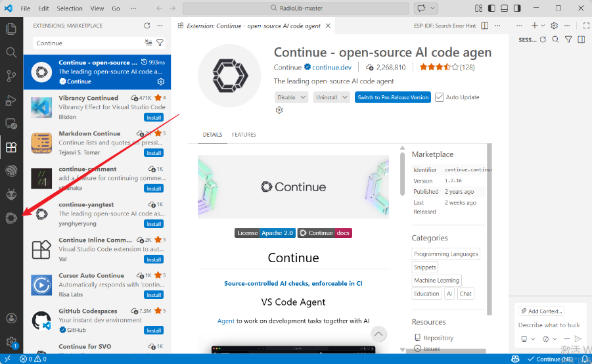
Task: Filter the Sessions panel
Action: (x=568, y=39)
